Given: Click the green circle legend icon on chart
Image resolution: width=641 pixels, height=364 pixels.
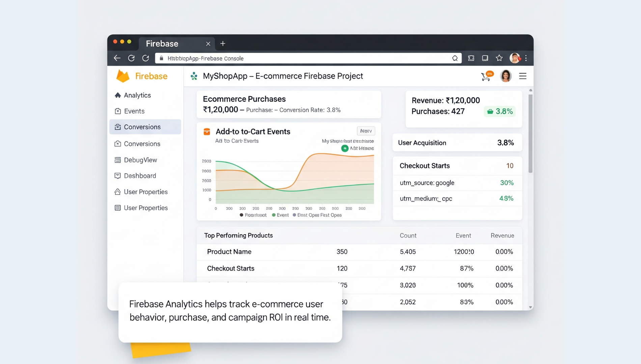Looking at the screenshot, I should tap(344, 148).
